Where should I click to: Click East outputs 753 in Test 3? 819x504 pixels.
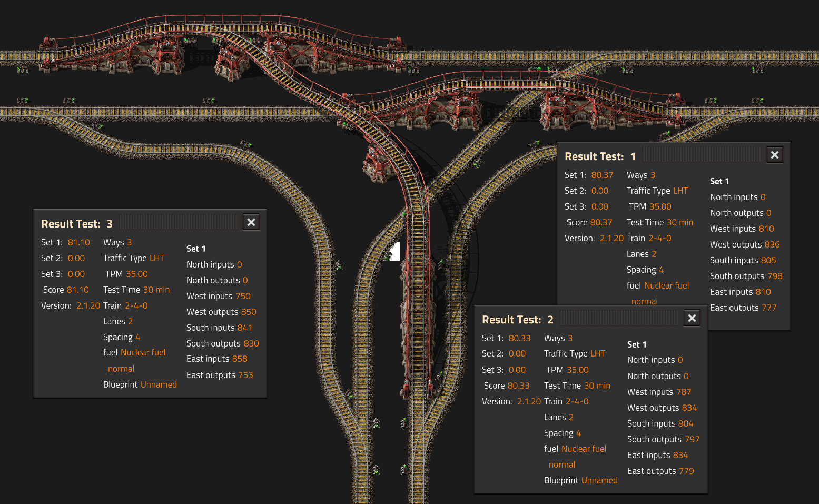[220, 375]
